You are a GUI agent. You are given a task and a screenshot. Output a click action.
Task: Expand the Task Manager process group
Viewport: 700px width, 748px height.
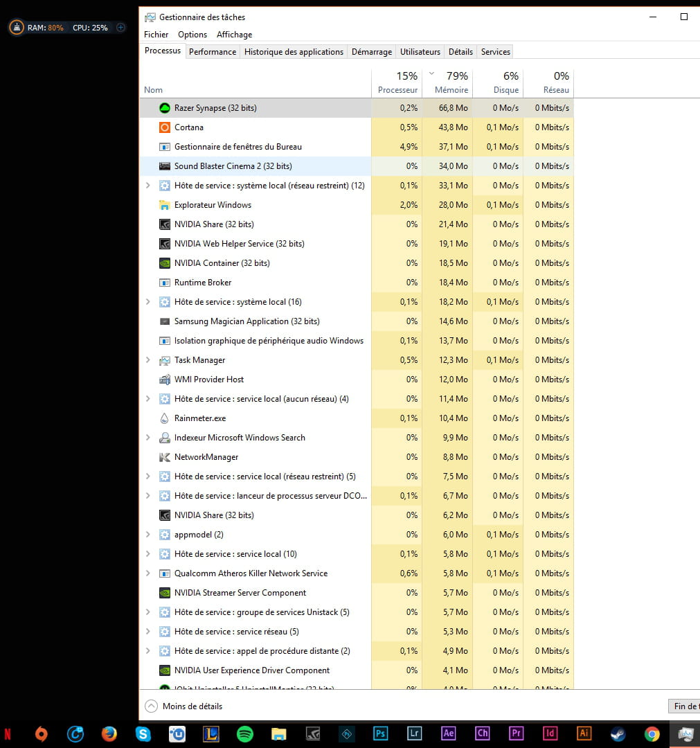(147, 360)
